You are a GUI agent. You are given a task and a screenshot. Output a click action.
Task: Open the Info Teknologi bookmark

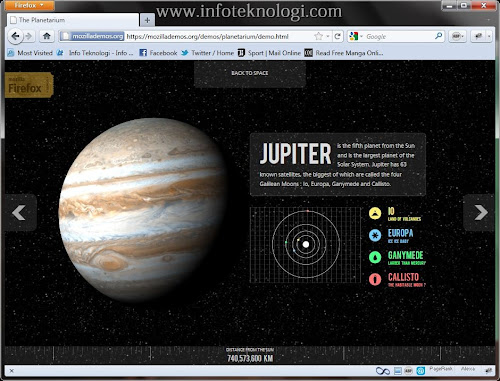tap(95, 53)
